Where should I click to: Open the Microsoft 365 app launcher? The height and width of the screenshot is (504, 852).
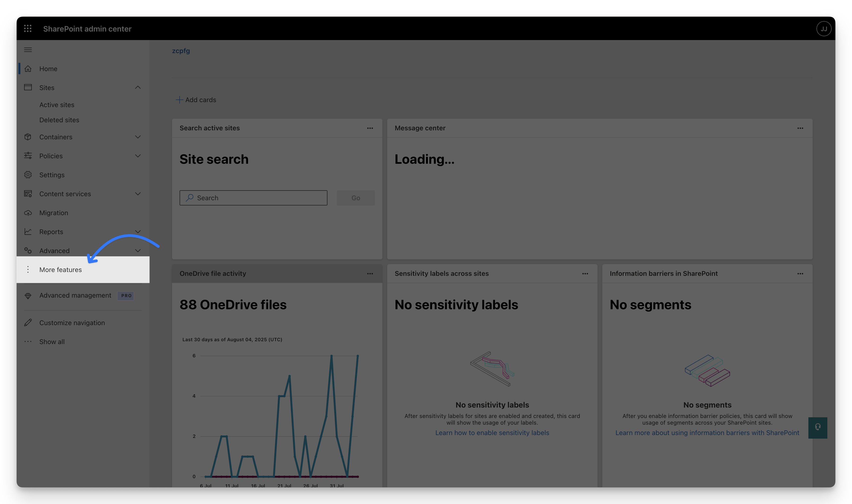point(28,28)
